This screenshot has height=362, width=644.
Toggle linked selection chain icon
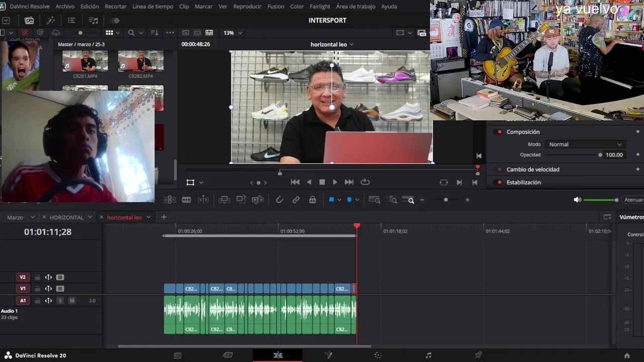click(x=296, y=200)
